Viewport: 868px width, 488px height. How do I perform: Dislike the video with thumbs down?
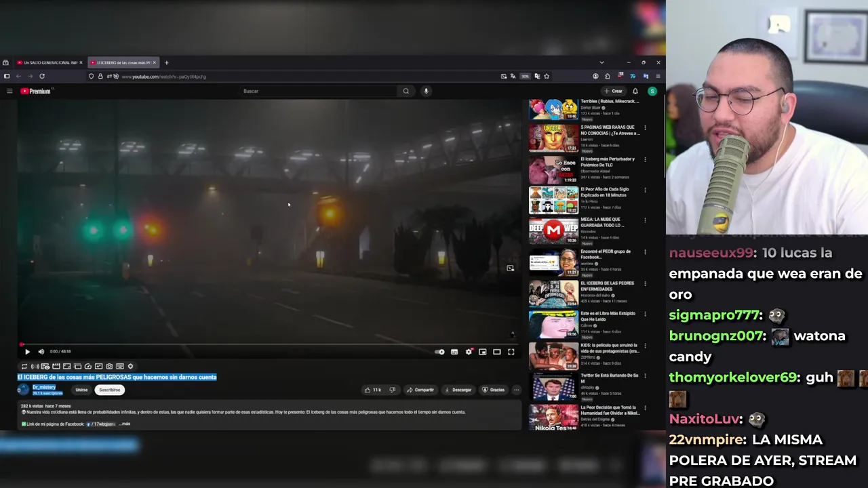click(392, 390)
